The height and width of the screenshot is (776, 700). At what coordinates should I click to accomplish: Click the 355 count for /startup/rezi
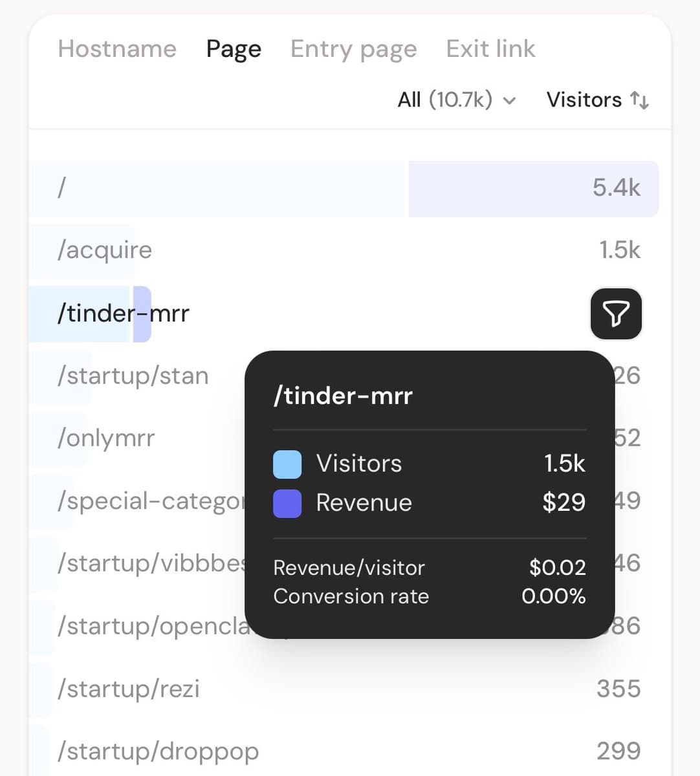tap(618, 689)
